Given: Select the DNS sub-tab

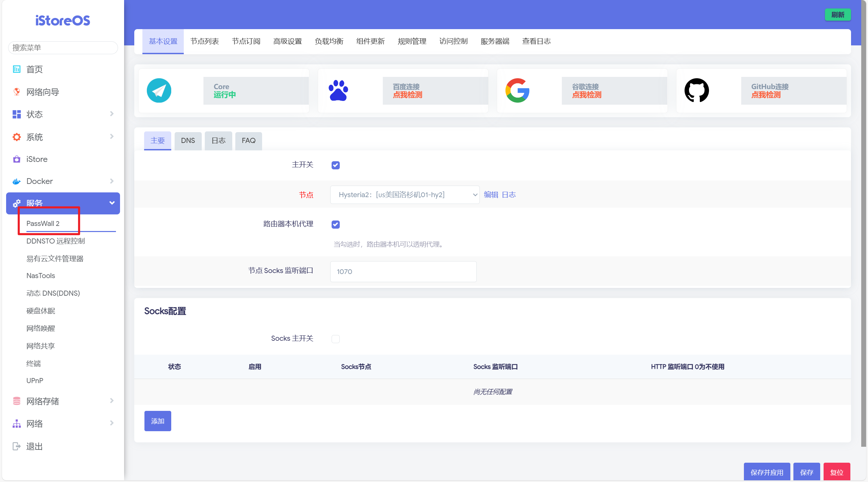Looking at the screenshot, I should coord(188,141).
